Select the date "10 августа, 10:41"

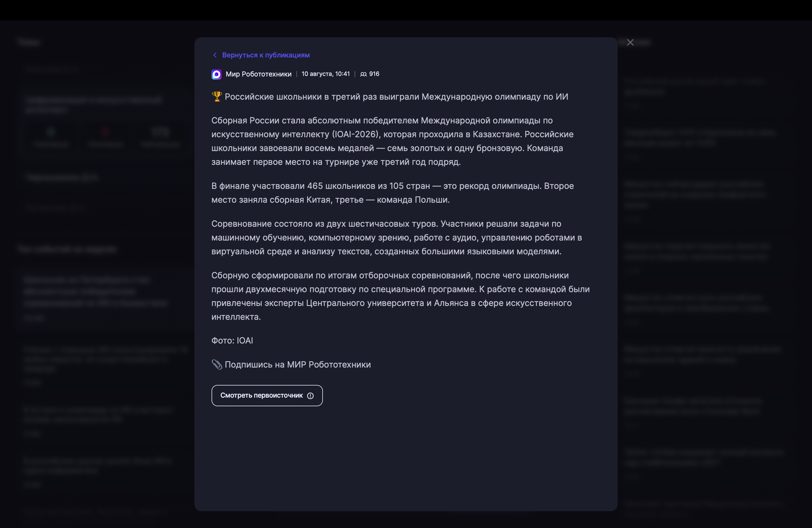(325, 74)
